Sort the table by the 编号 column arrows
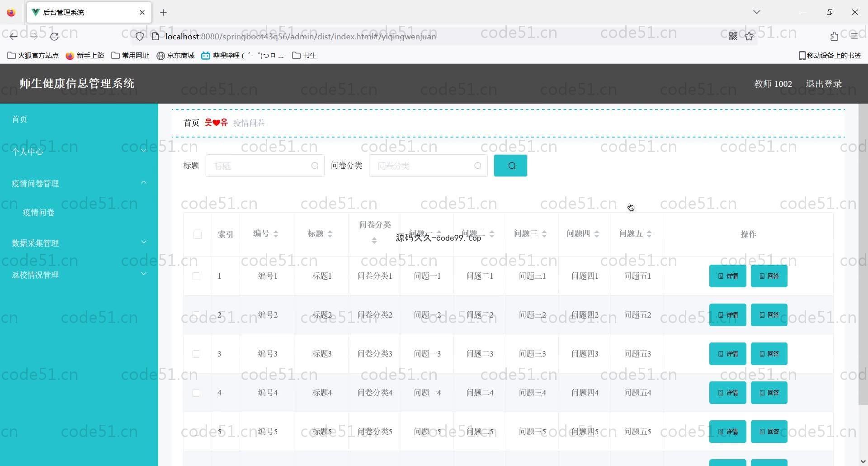This screenshot has width=868, height=466. pyautogui.click(x=276, y=234)
